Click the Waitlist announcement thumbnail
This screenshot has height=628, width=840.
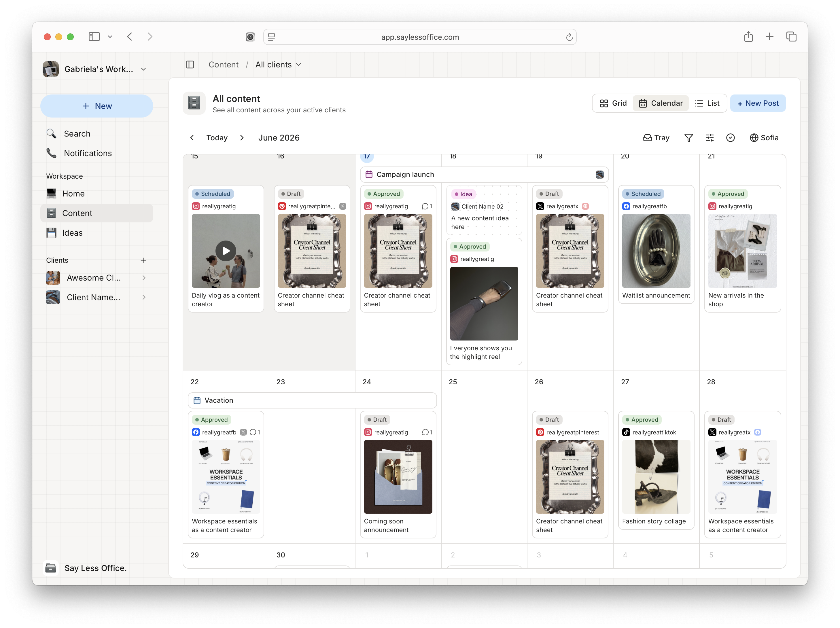(x=656, y=251)
